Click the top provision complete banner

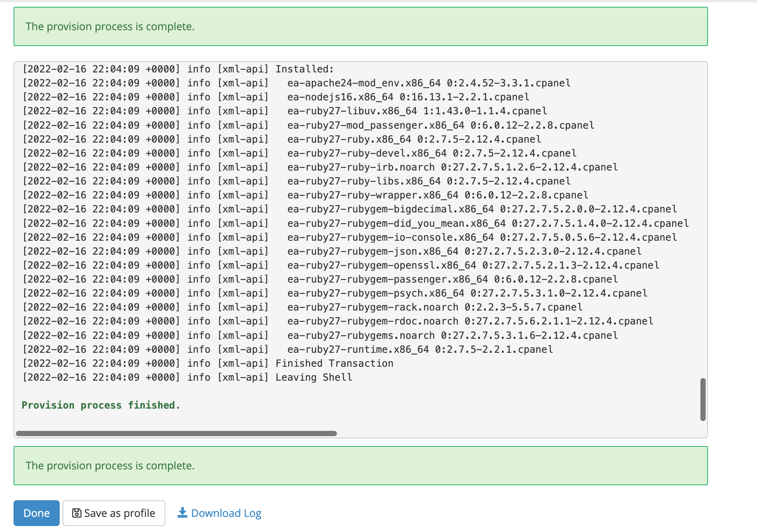[x=360, y=26]
